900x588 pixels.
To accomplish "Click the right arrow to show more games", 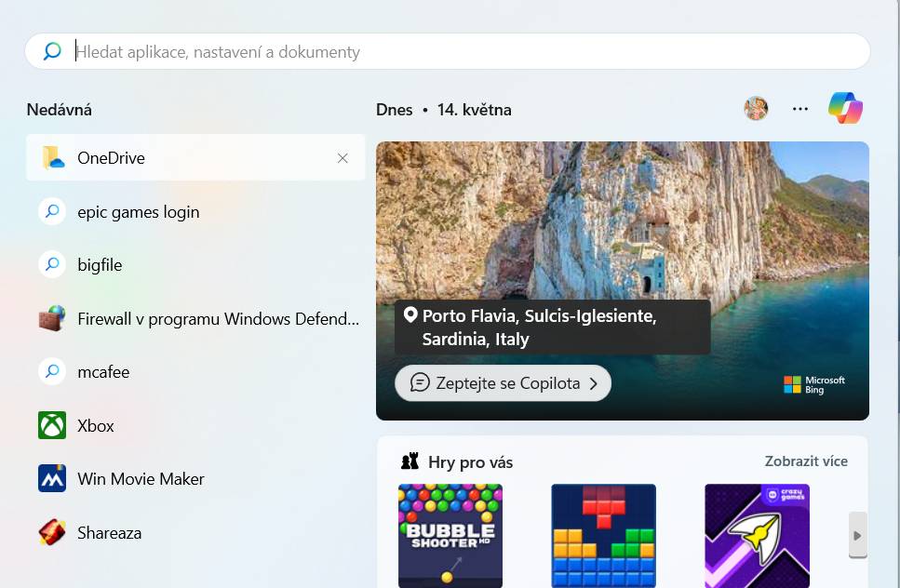I will tap(857, 535).
